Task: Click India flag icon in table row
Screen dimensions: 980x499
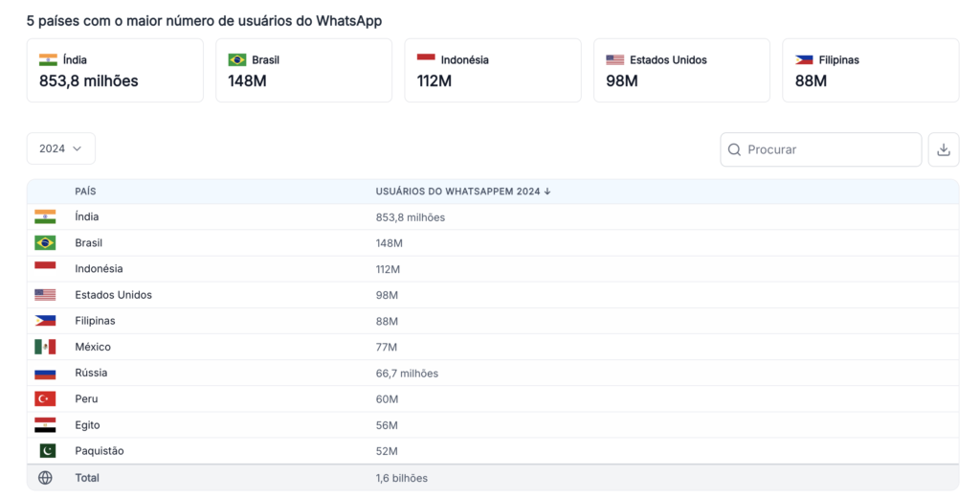Action: 45,216
